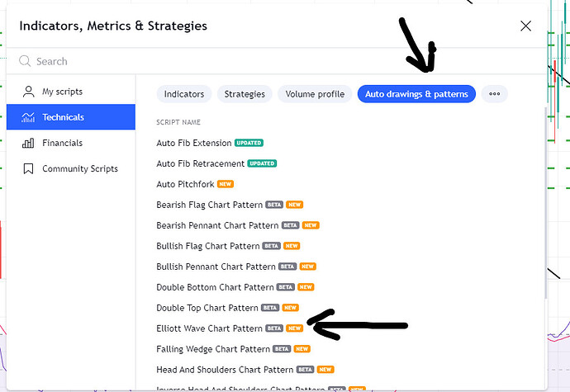
Task: Open the Volume profile tab
Action: [315, 94]
